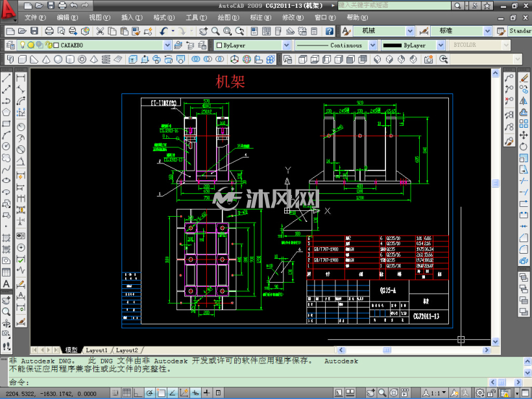Open the Layer Properties Manager icon
The image size is (532, 399).
[x=10, y=45]
